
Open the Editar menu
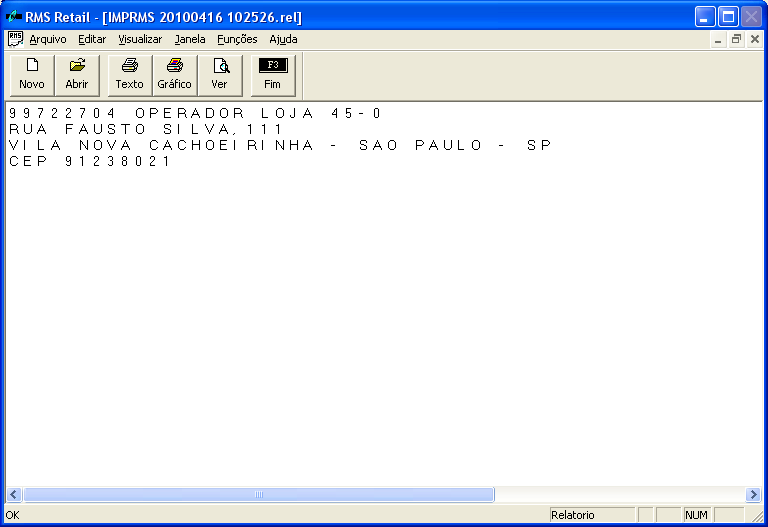[92, 39]
